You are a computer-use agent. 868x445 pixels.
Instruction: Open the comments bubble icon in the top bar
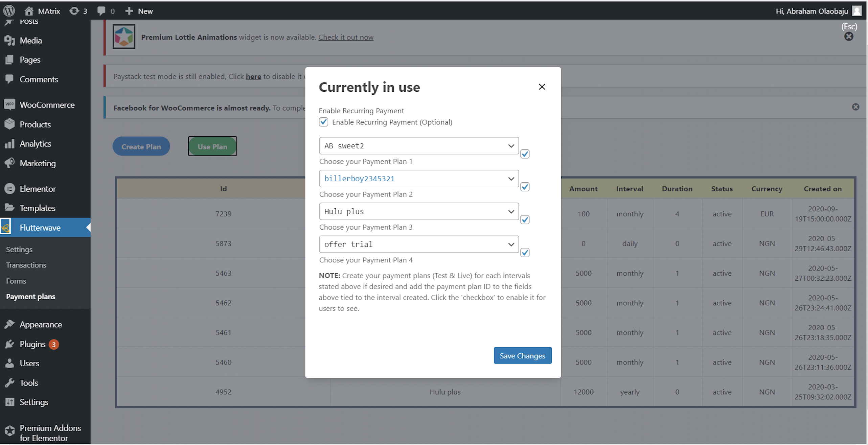(x=101, y=11)
